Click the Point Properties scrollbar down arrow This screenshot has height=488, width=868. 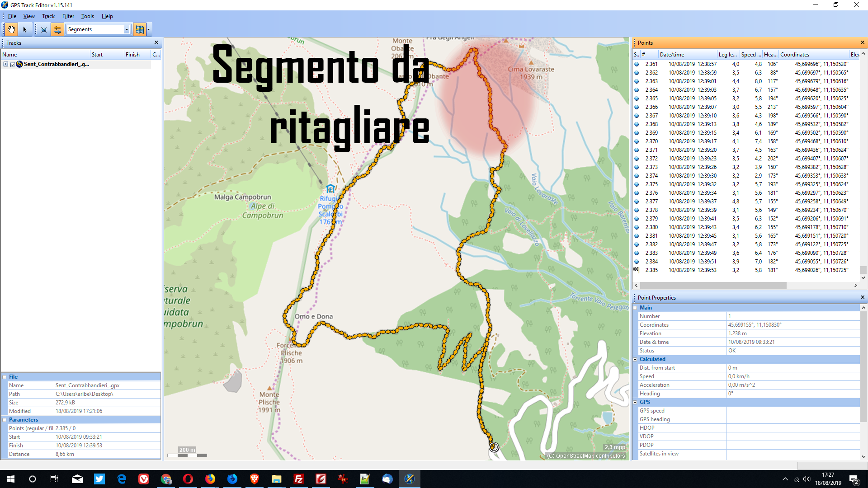click(x=863, y=457)
